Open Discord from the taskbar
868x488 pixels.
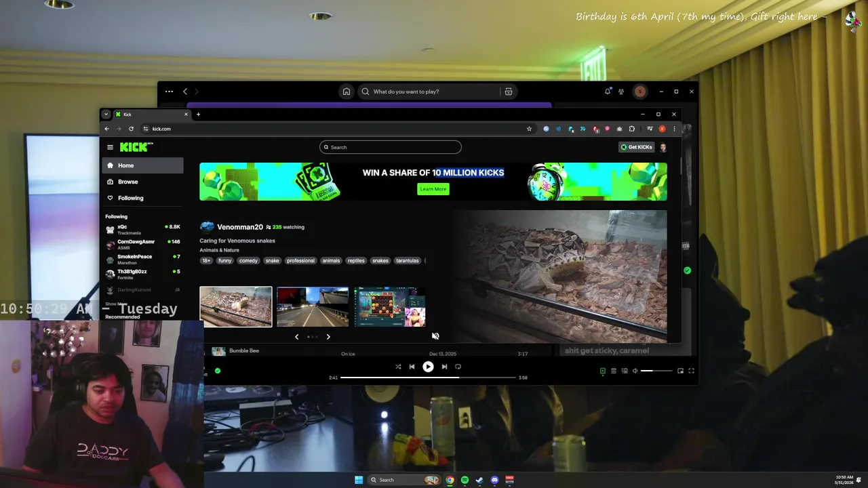494,480
